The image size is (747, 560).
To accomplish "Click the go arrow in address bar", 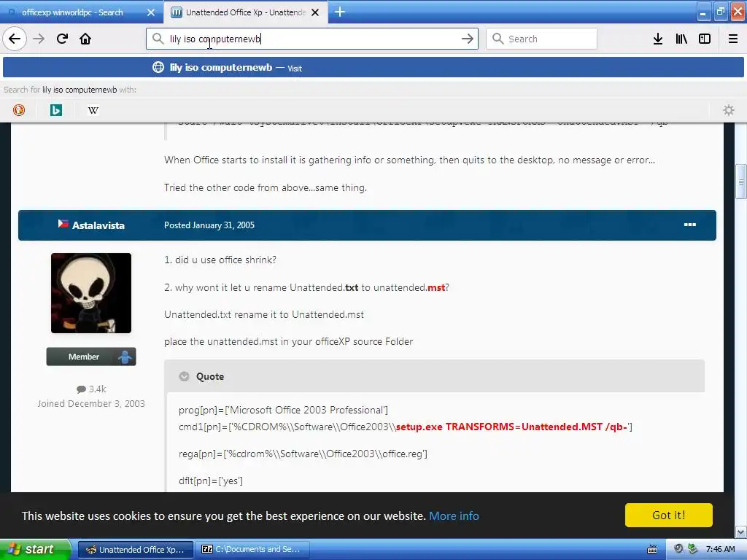I will [468, 39].
